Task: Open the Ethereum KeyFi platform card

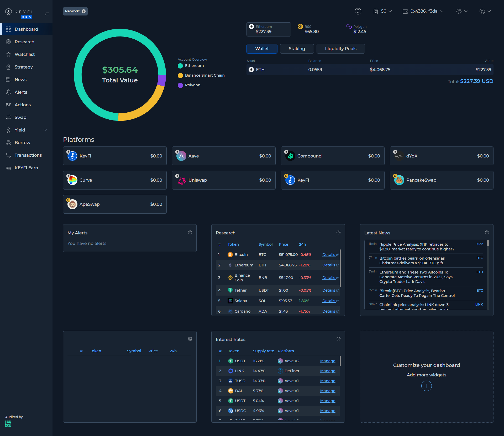Action: (x=115, y=156)
